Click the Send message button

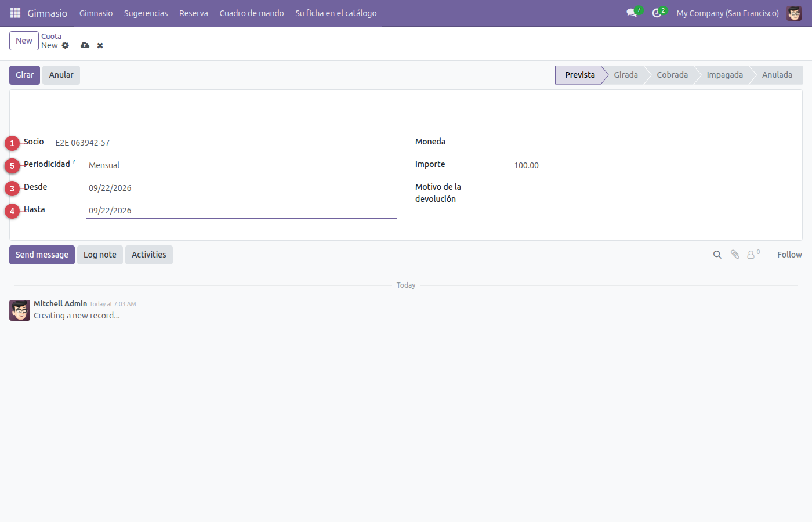click(x=42, y=255)
